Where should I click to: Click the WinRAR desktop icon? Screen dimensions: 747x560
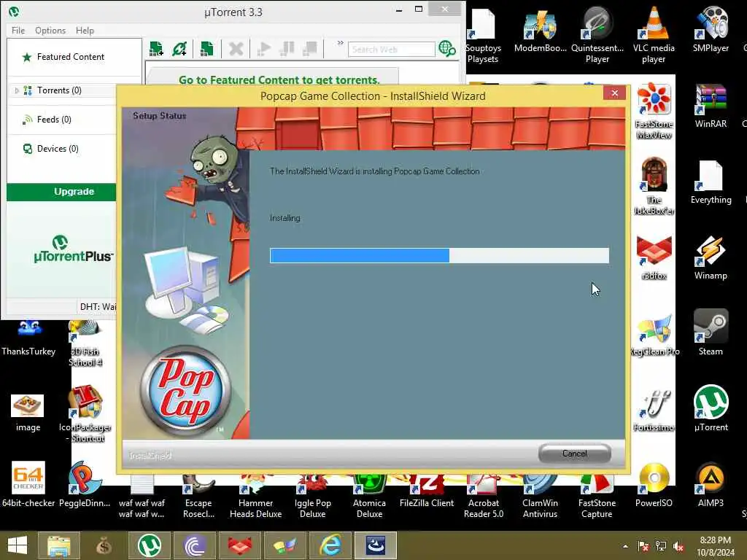point(711,106)
